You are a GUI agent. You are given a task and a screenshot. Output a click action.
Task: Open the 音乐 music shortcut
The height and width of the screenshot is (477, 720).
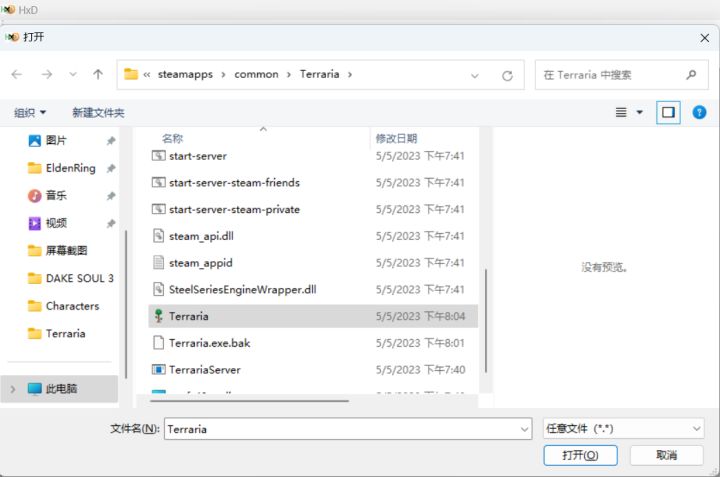pyautogui.click(x=56, y=196)
